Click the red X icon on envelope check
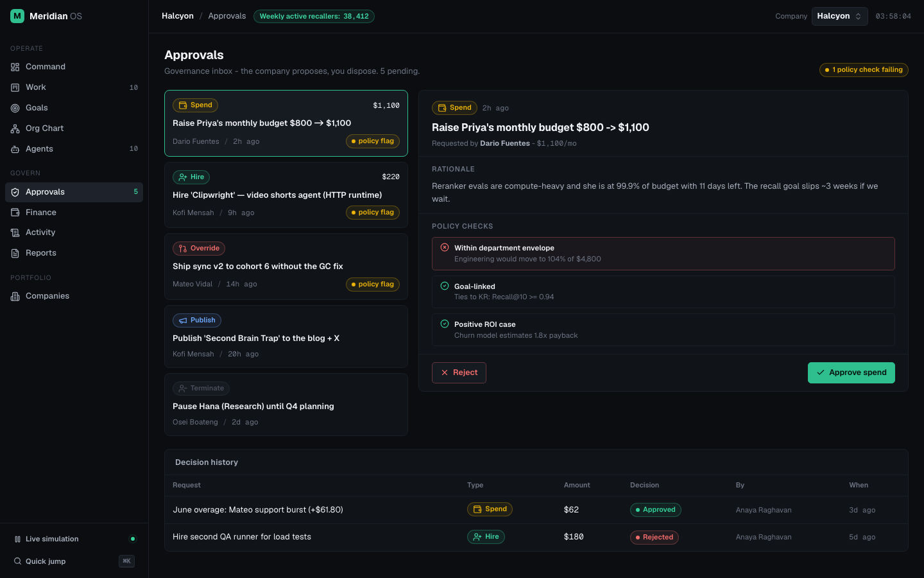 tap(445, 247)
